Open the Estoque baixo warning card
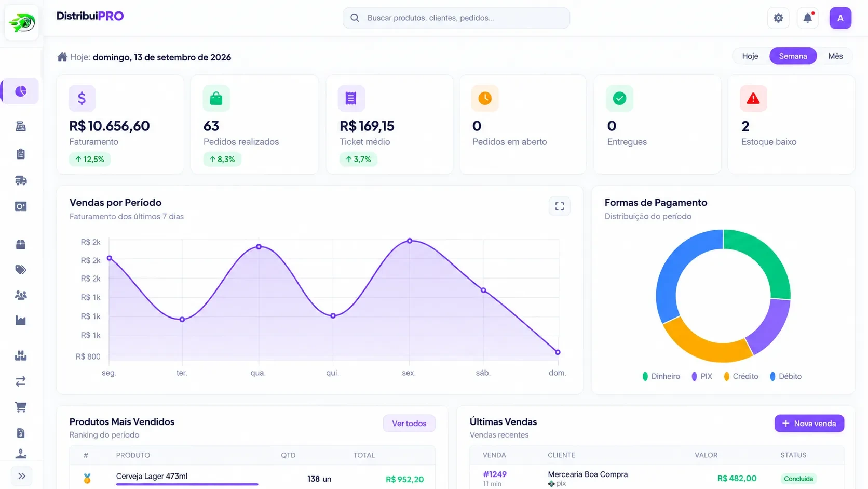This screenshot has width=868, height=489. 791,124
